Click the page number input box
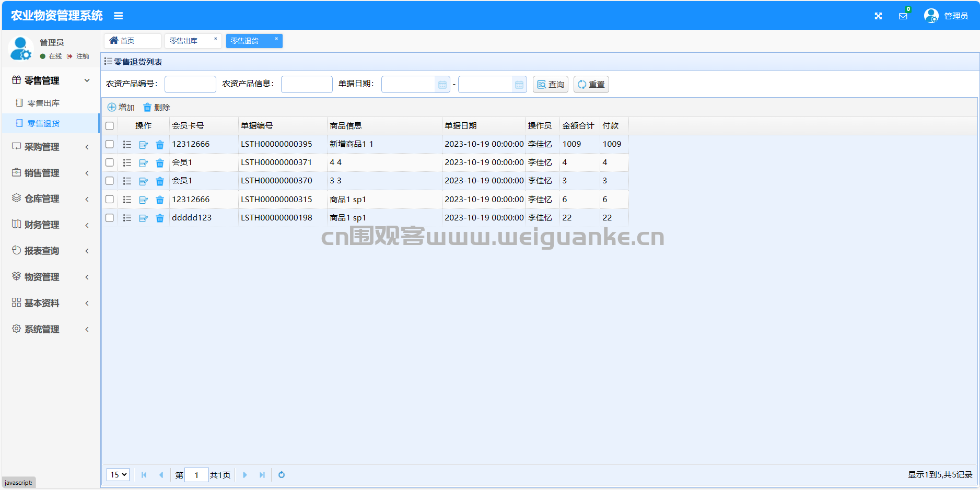Image resolution: width=980 pixels, height=490 pixels. click(196, 475)
